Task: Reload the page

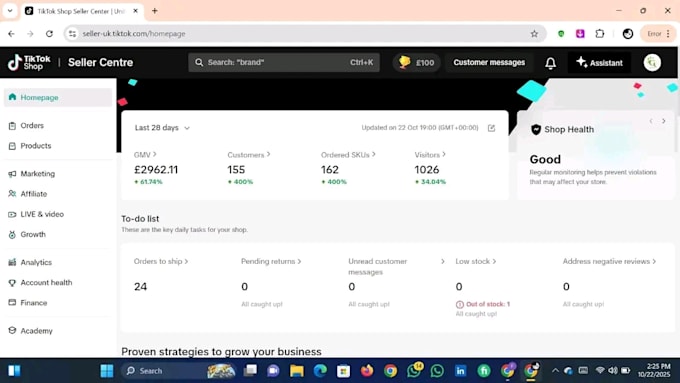Action: point(49,34)
